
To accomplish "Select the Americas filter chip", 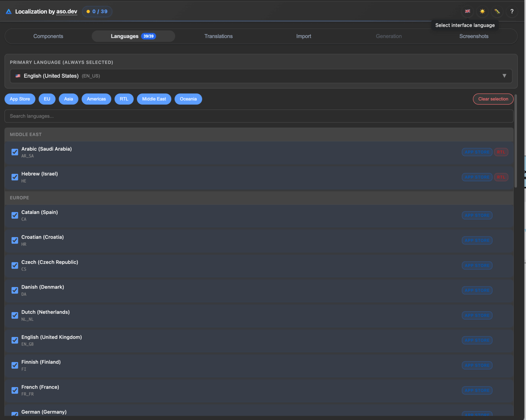I will pos(96,99).
